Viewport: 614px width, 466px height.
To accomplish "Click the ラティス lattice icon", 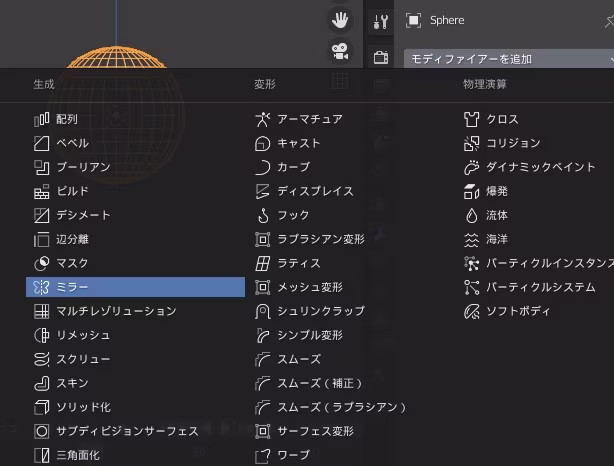I will pyautogui.click(x=262, y=264).
